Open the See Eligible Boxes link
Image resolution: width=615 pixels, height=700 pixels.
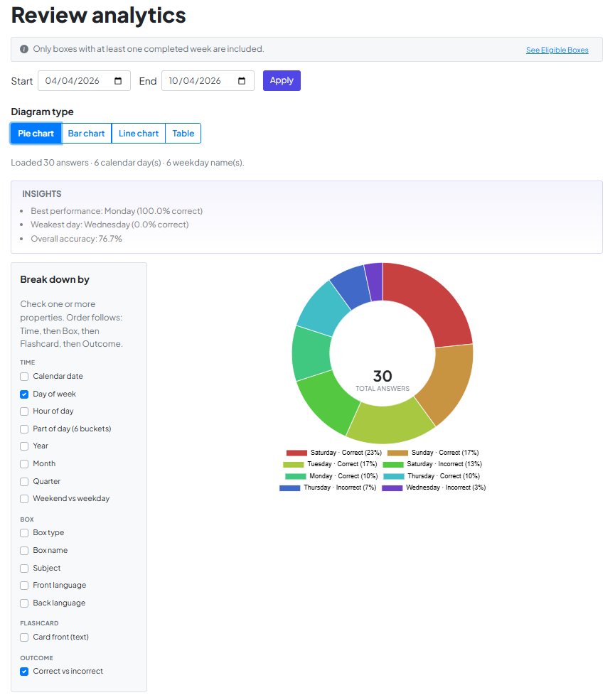coord(557,50)
